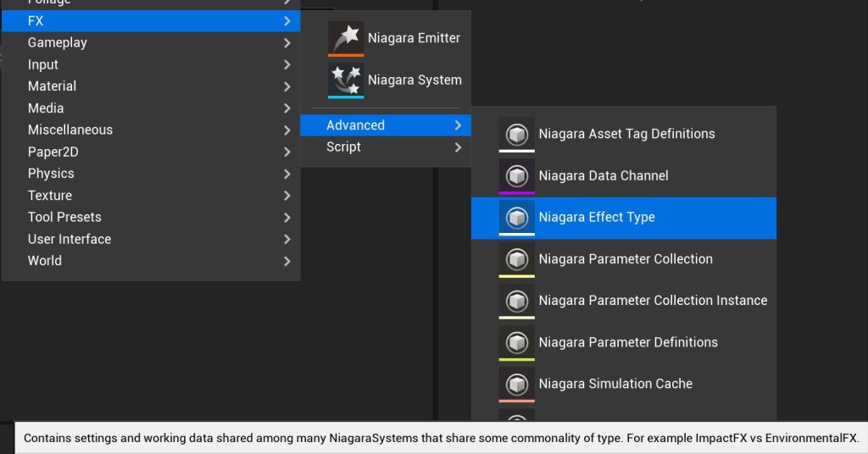Click the Niagara System stars icon

tap(346, 80)
